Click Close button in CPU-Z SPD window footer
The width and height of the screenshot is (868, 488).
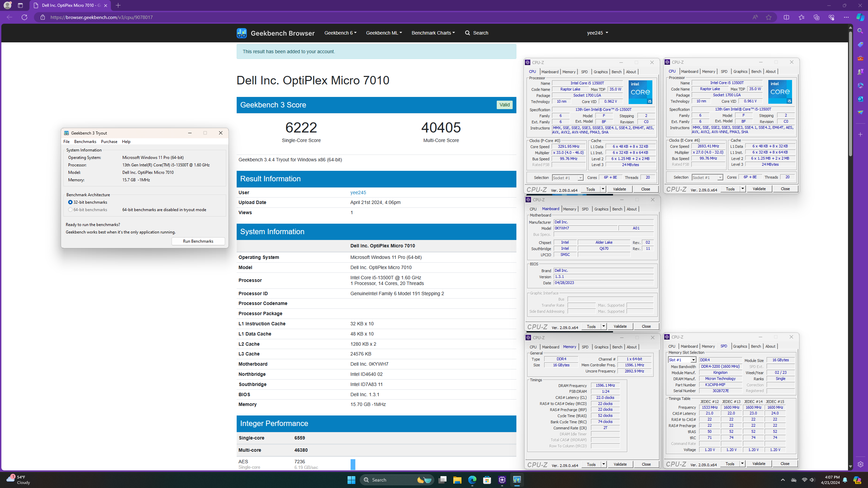click(x=785, y=464)
